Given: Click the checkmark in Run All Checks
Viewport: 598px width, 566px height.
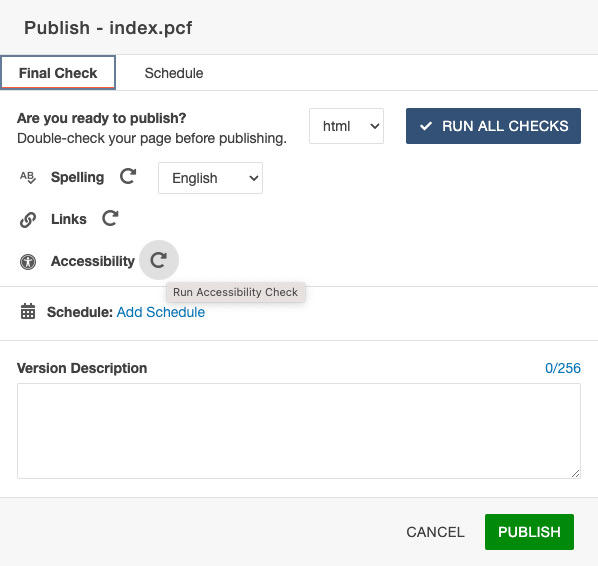Looking at the screenshot, I should tap(426, 126).
